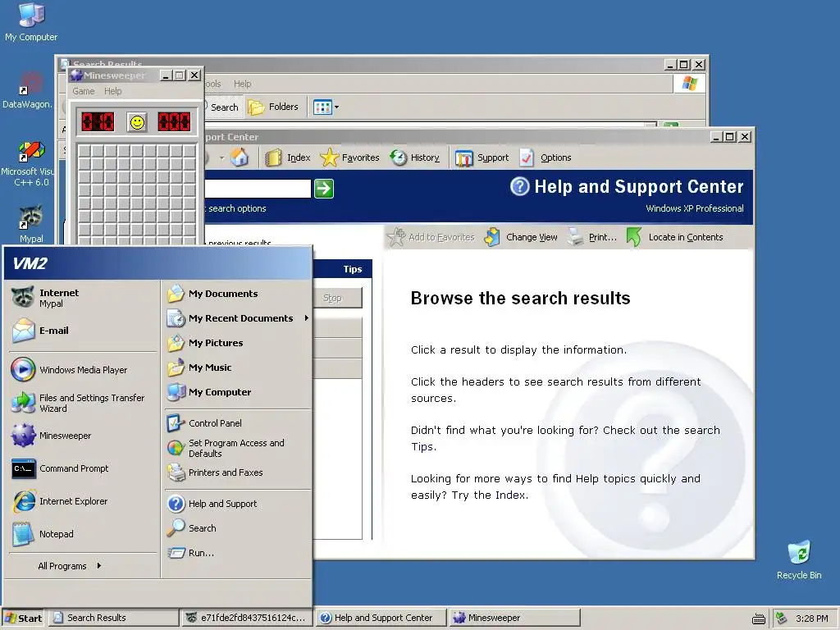
Task: Switch to e71fde2fd84... taskbar window
Action: [246, 618]
